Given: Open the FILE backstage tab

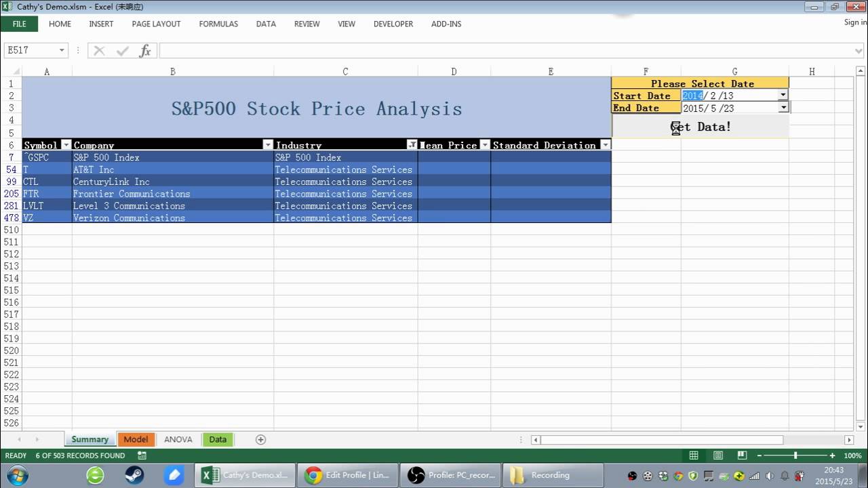Looking at the screenshot, I should [x=19, y=24].
